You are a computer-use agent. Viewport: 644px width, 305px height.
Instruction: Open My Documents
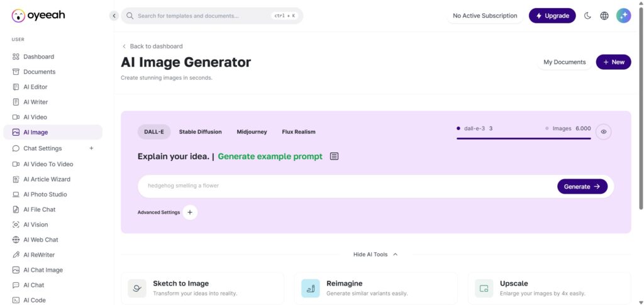click(564, 62)
